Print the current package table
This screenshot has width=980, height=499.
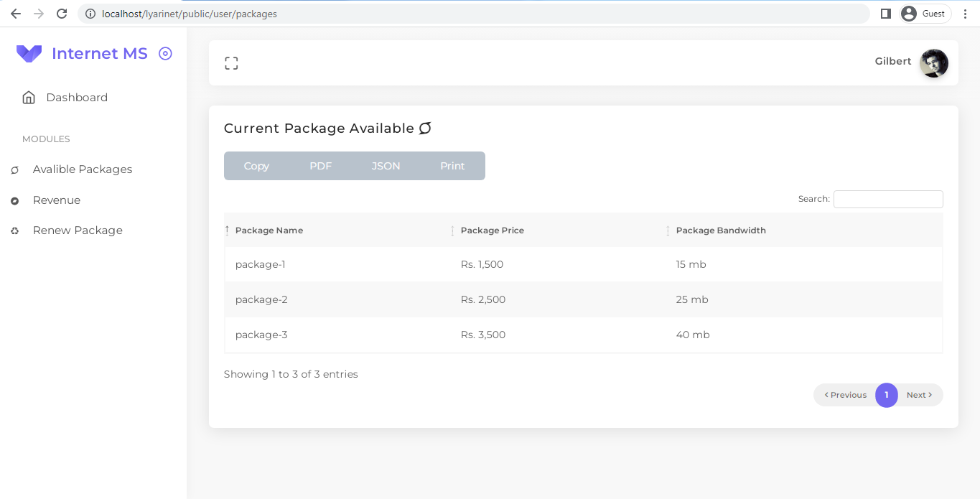(452, 166)
